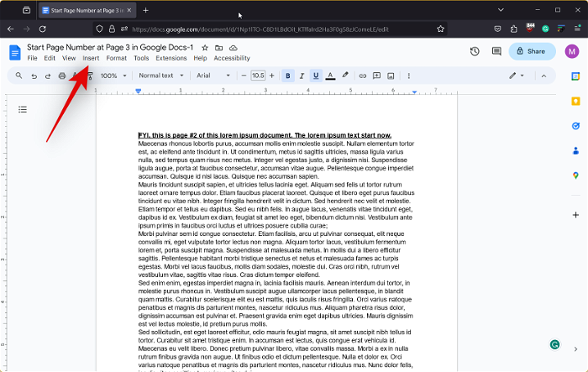Get add-ons with the side panel plus
The height and width of the screenshot is (372, 588).
click(575, 215)
